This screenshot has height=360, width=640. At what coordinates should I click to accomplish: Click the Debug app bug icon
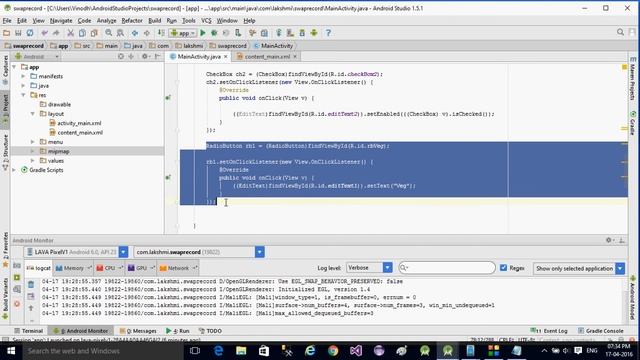pos(214,33)
